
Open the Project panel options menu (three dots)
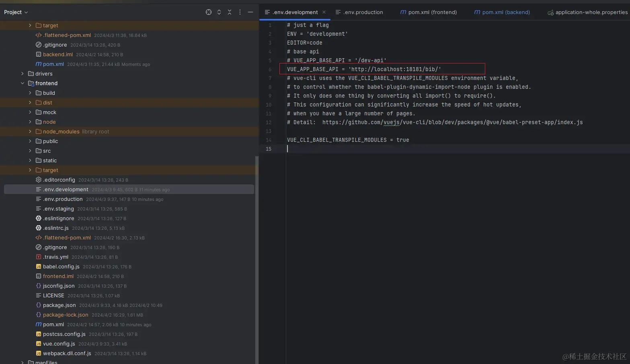tap(240, 12)
